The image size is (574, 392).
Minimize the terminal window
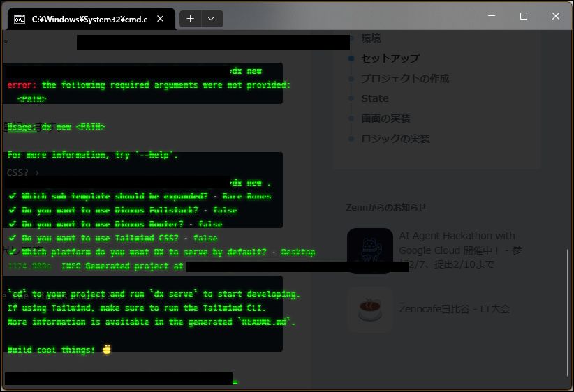click(492, 16)
